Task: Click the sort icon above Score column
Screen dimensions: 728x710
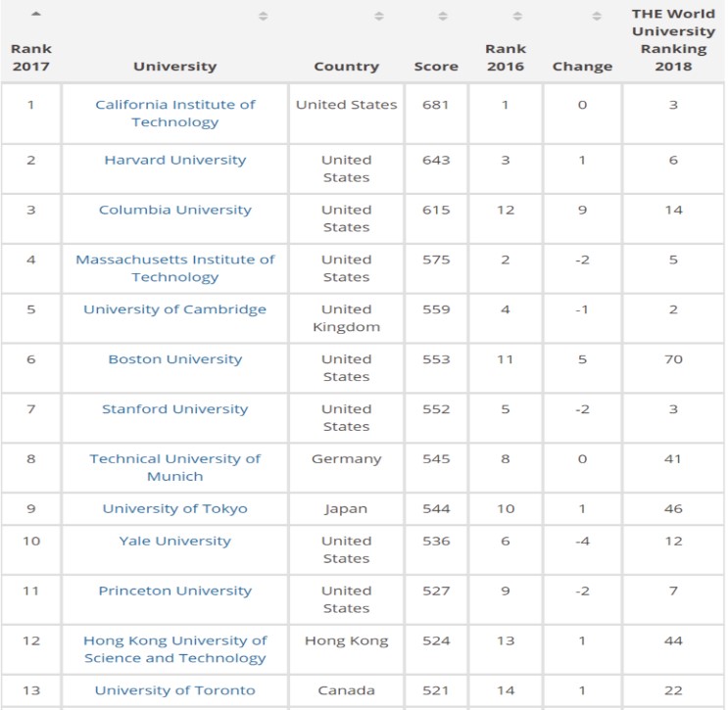Action: tap(443, 17)
